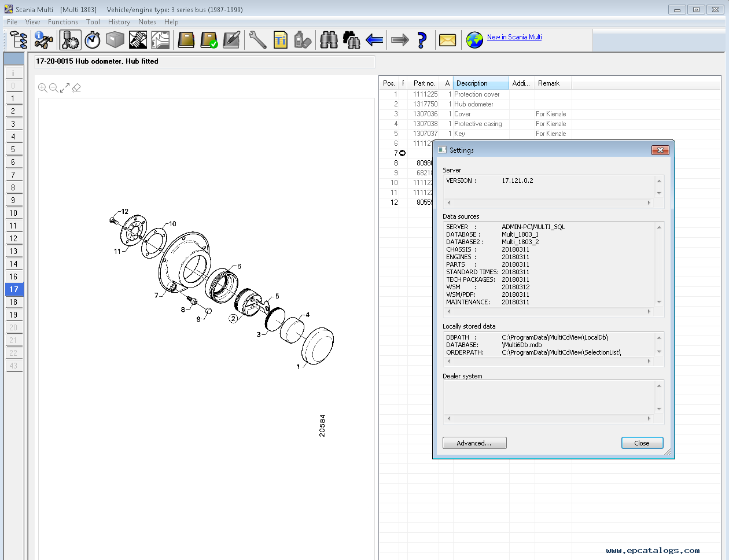Click the eraser icon above the diagram
Screen dimensions: 729x560
coord(76,87)
